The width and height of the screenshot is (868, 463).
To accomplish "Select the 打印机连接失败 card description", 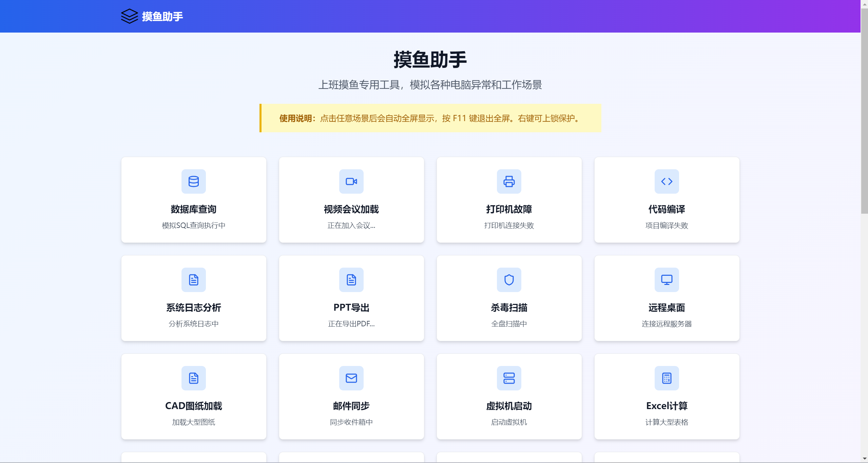I will 509,226.
